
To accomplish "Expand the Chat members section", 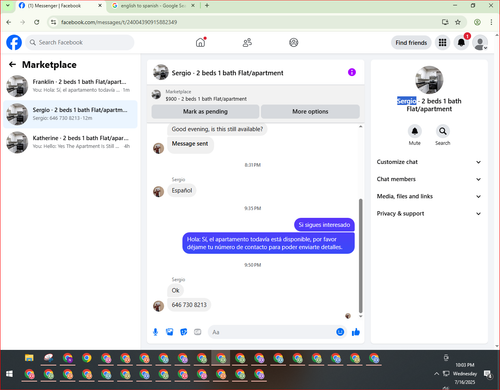I will click(x=429, y=179).
